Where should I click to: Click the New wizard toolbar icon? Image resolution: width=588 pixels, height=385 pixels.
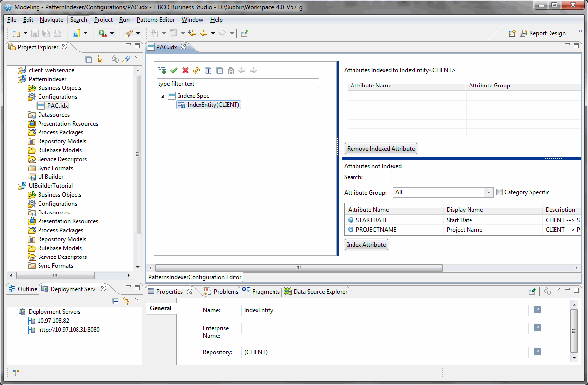coord(16,33)
